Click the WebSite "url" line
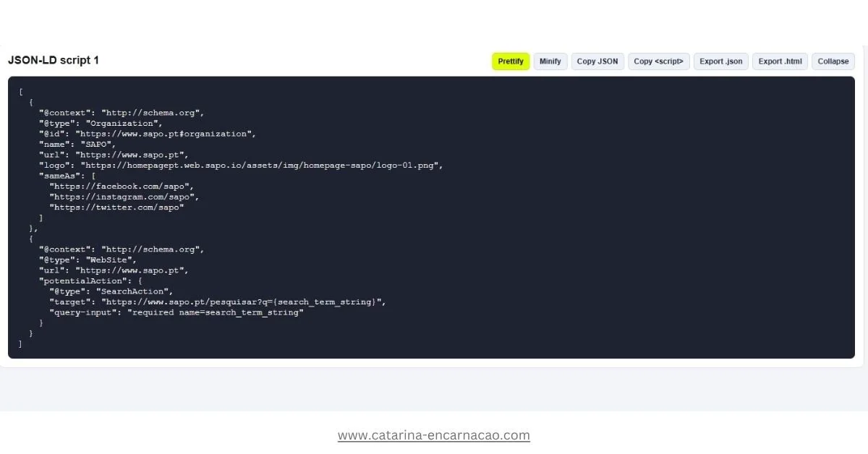 114,270
